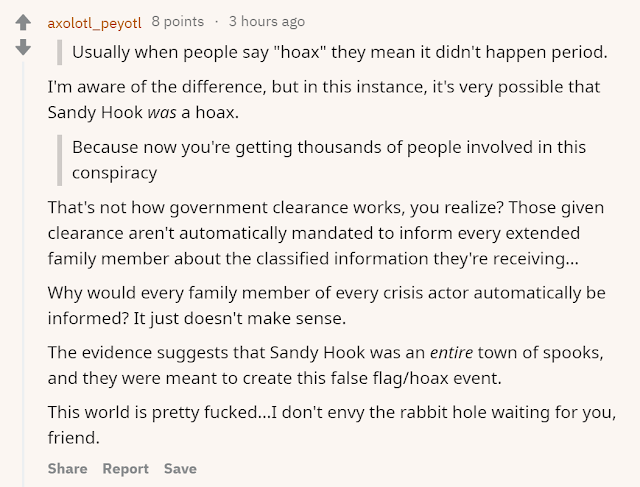Open the '3 hours ago' timestamp permalink
The image size is (640, 487).
(267, 21)
